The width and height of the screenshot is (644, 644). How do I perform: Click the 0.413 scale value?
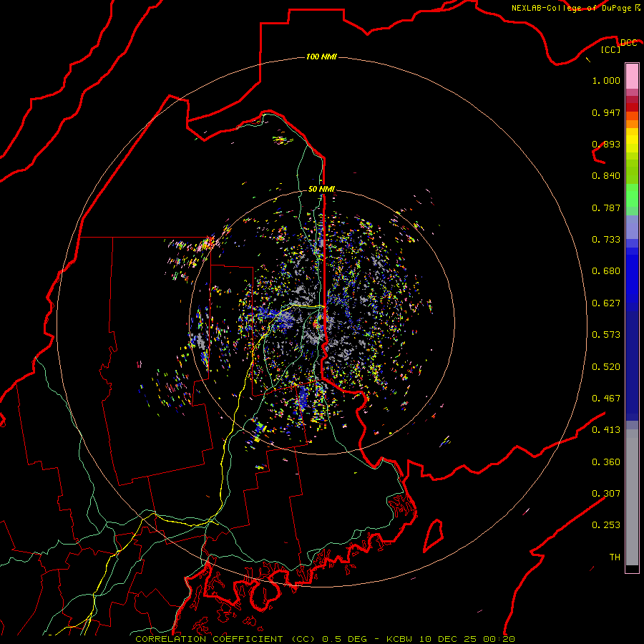tap(606, 430)
